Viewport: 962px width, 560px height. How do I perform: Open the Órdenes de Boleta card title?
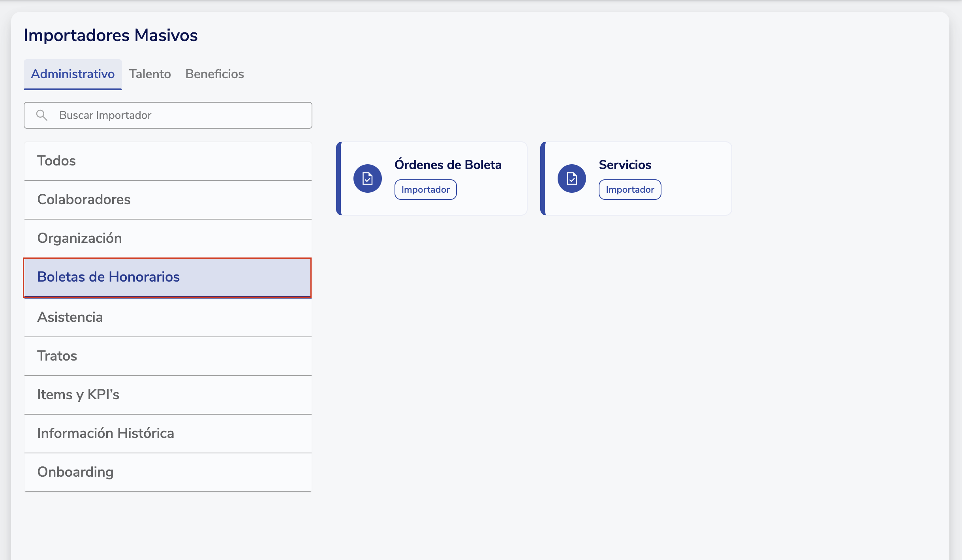(447, 165)
